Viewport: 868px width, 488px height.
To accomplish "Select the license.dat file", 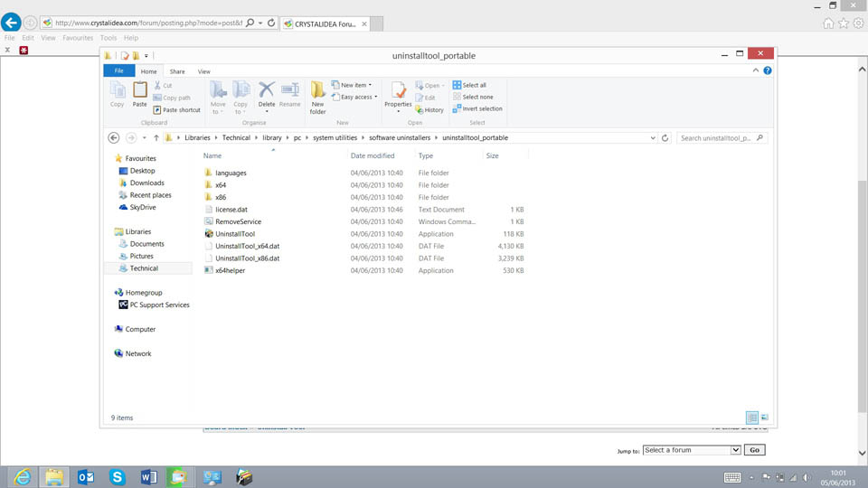I will pos(231,210).
